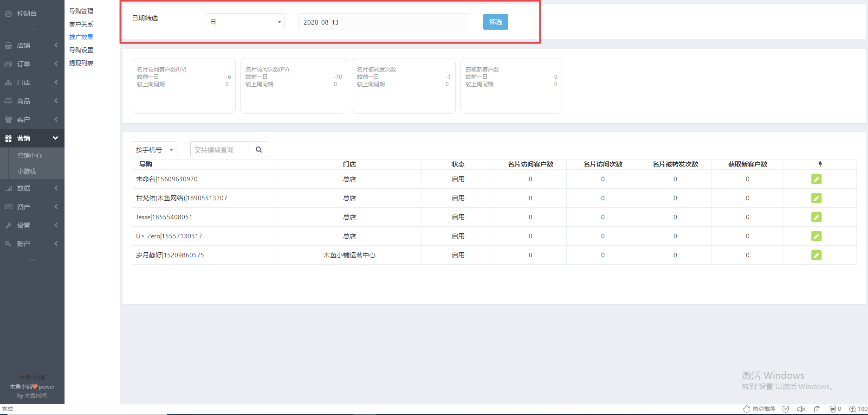Viewport: 868px width, 415px height.
Task: Click the lightning bolt column header icon
Action: (x=820, y=164)
